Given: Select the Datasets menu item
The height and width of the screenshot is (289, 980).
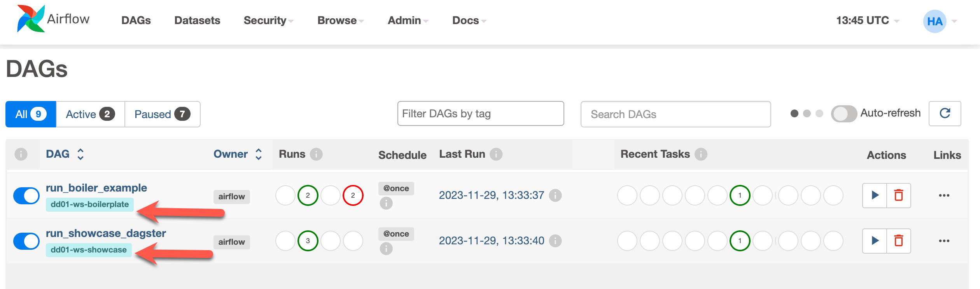Looking at the screenshot, I should click(x=198, y=21).
